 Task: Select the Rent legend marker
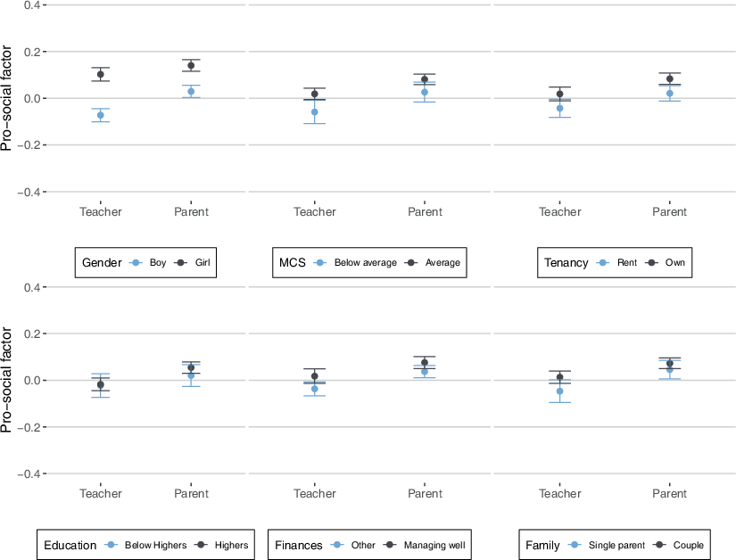(604, 263)
